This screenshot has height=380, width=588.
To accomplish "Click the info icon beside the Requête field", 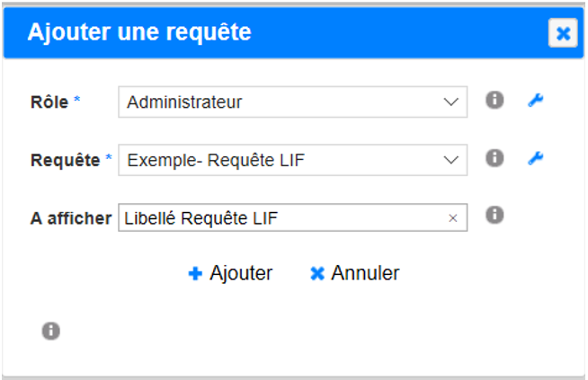I will point(494,158).
